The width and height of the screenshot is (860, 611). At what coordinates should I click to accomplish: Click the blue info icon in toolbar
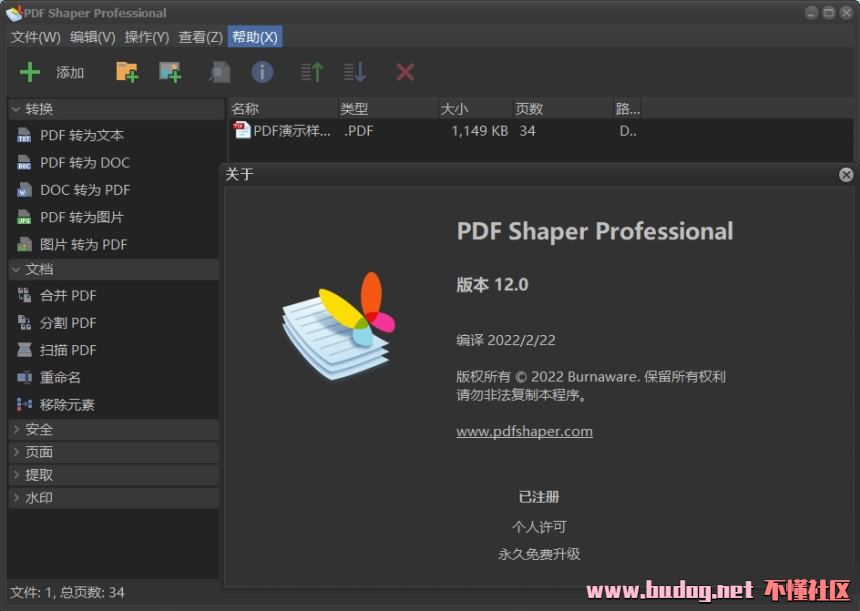[262, 72]
